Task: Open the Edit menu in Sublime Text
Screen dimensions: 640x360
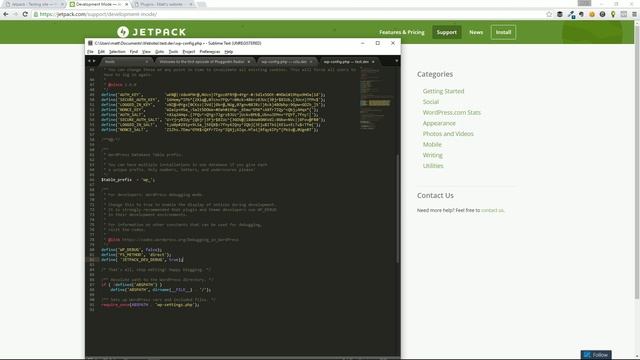Action: [101, 52]
